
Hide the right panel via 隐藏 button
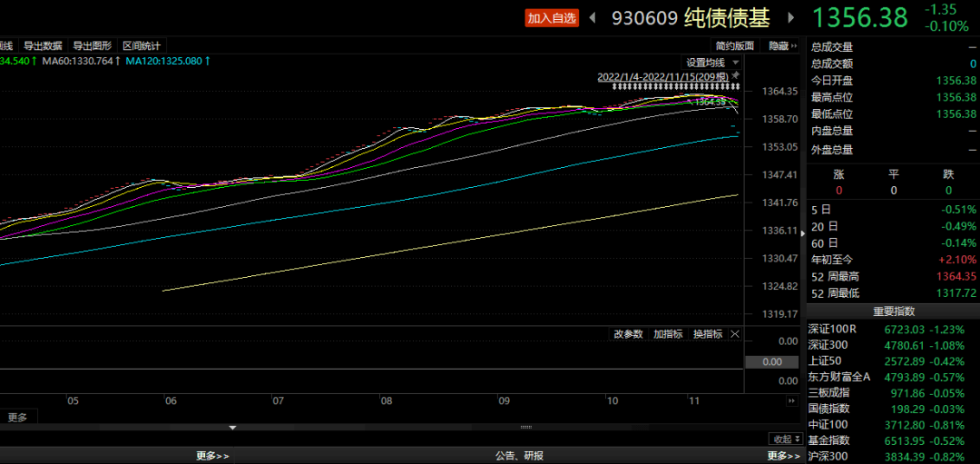coord(780,45)
